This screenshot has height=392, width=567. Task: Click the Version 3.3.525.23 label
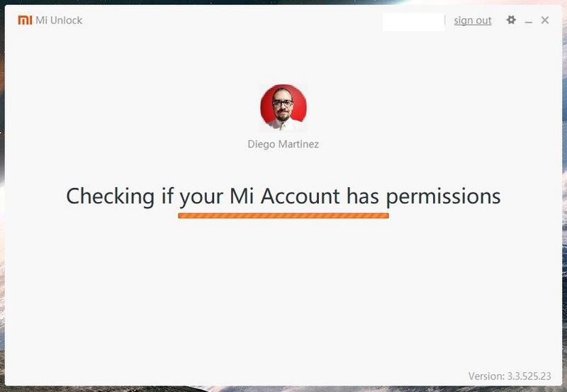510,376
